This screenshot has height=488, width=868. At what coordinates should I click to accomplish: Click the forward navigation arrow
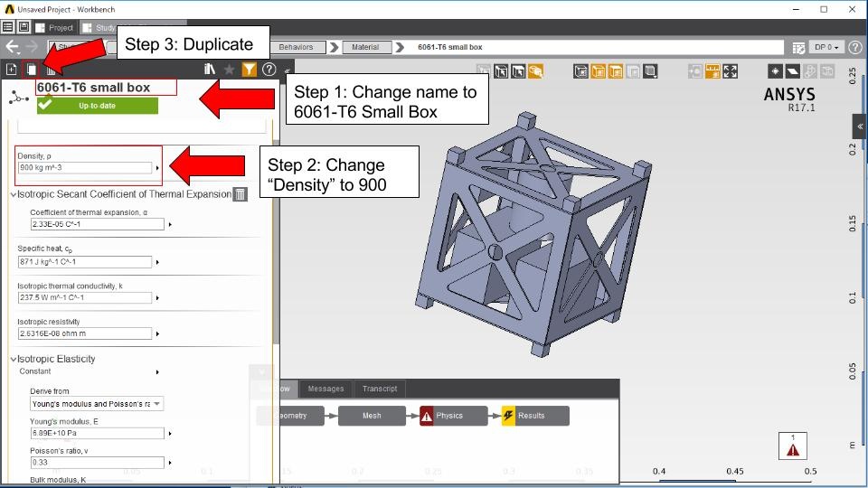pyautogui.click(x=33, y=47)
